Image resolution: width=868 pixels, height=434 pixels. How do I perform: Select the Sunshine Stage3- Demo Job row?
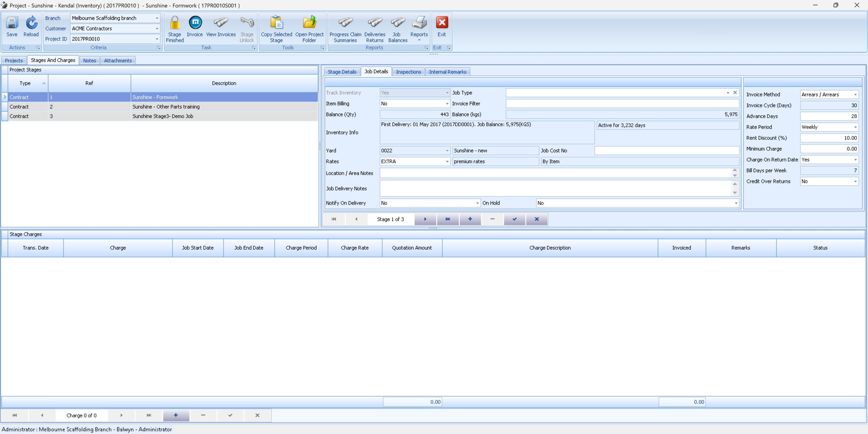click(163, 116)
